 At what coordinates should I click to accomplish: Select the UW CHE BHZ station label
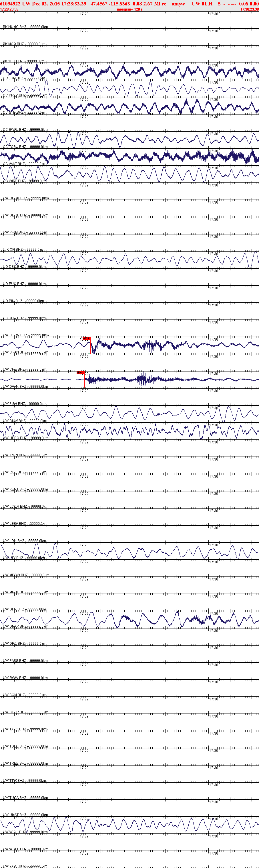[x=25, y=370]
